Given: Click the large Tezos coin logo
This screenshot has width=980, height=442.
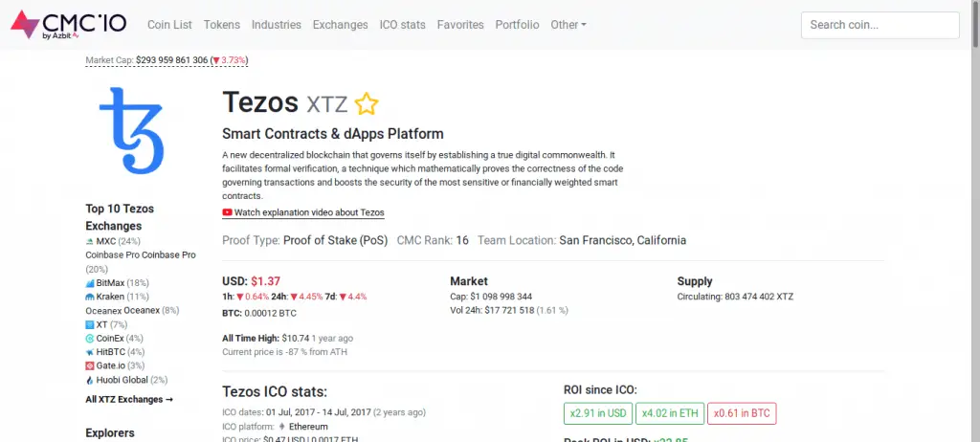Looking at the screenshot, I should coord(131,129).
